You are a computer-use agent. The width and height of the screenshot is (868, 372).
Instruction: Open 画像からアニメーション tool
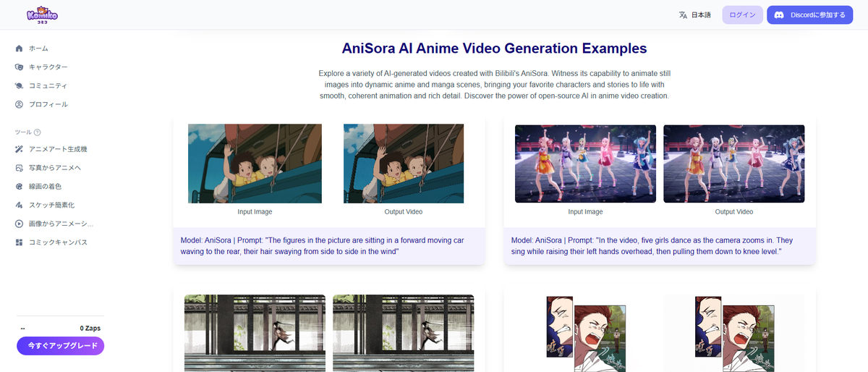click(61, 224)
